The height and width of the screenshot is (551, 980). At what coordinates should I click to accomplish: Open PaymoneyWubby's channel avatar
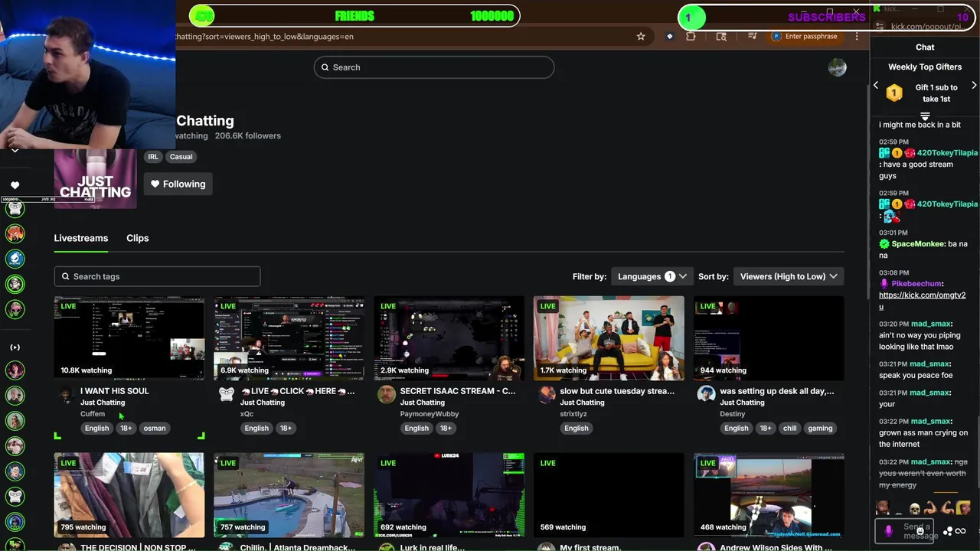pyautogui.click(x=387, y=395)
